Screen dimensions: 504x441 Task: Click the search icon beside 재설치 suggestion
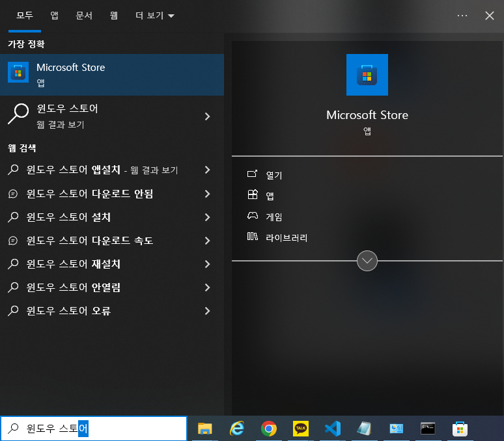13,263
